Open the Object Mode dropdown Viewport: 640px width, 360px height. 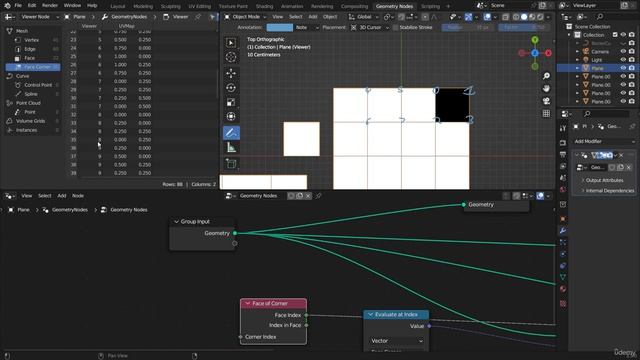tap(245, 17)
